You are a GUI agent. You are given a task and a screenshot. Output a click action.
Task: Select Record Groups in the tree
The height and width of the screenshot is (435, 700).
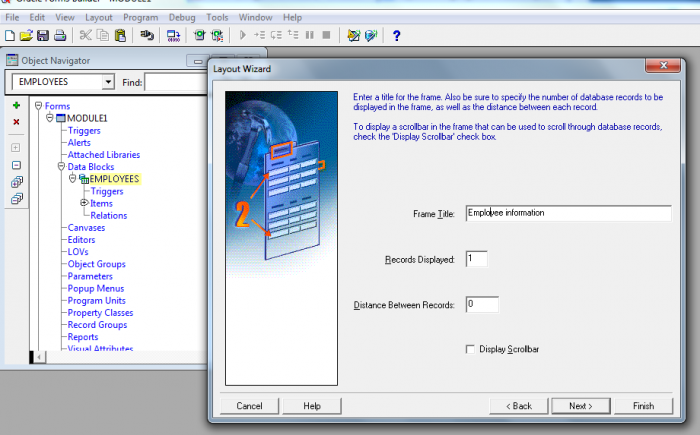pos(97,325)
